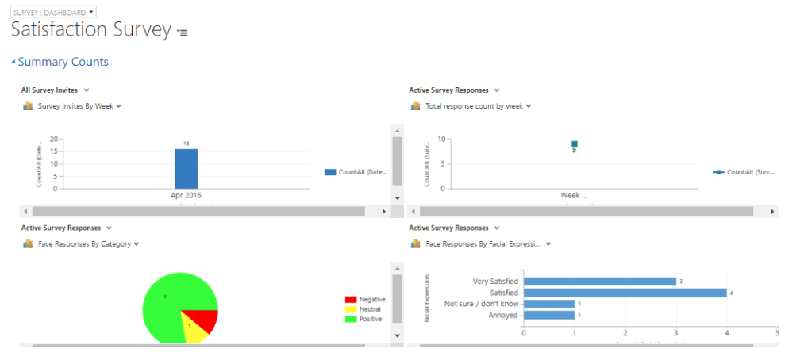Viewport: 800px width, 364px height.
Task: Open the SURVEY : DASHBOARD selector dropdown
Action: pyautogui.click(x=54, y=12)
